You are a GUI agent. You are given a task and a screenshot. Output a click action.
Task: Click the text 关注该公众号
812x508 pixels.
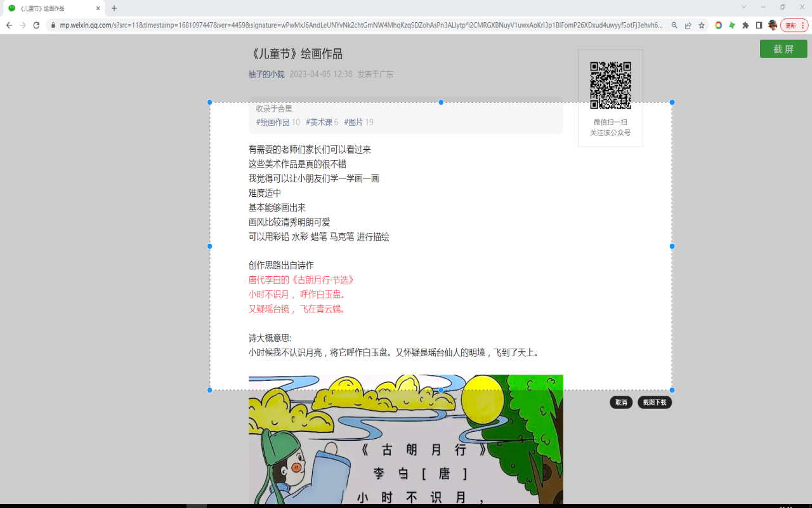610,133
